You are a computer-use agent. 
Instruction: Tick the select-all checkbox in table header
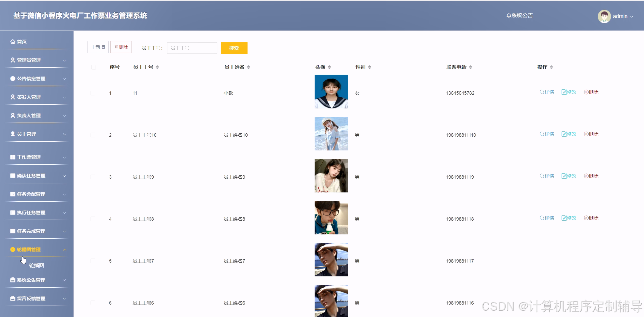94,67
